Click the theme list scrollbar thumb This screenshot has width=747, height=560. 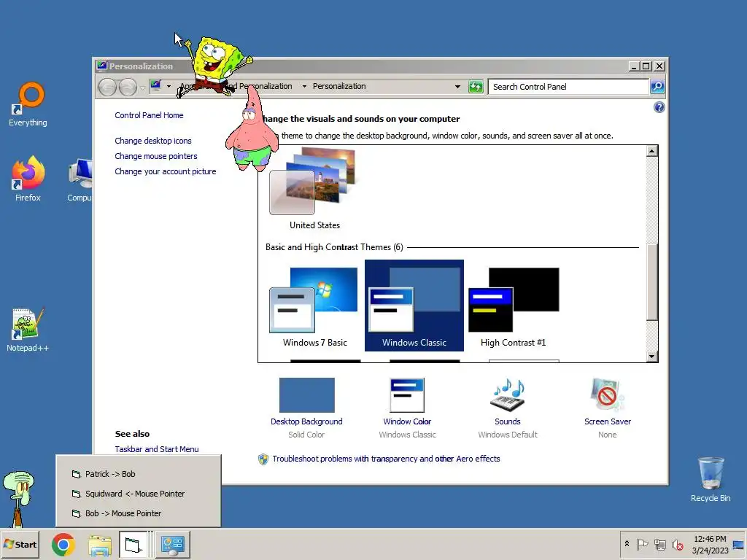point(651,282)
